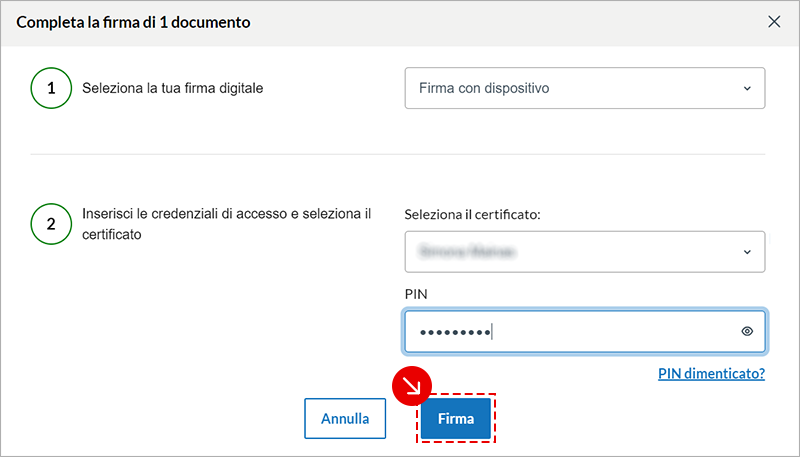
Task: Click the PIN label above the field
Action: (x=415, y=295)
